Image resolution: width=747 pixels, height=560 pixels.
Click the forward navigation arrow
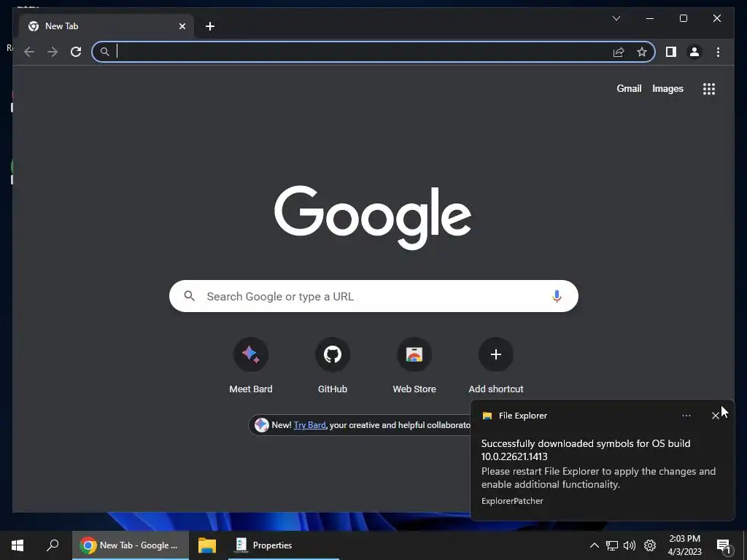coord(53,52)
